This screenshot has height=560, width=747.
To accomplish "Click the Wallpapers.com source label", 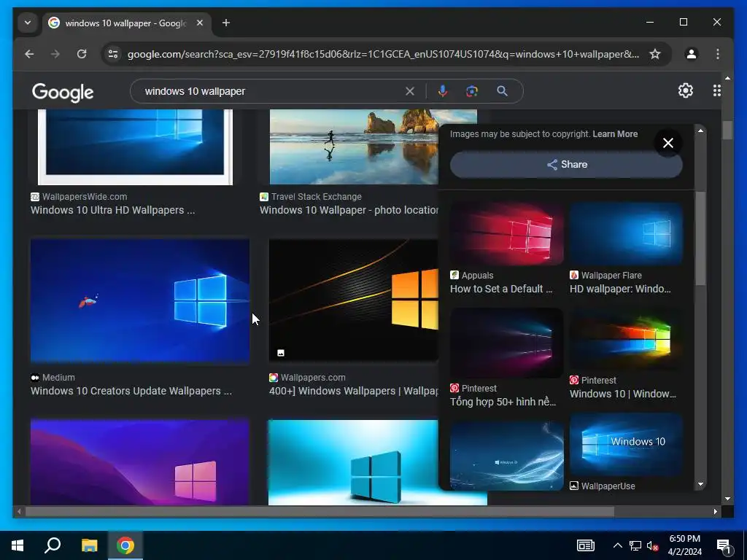I will pyautogui.click(x=307, y=378).
